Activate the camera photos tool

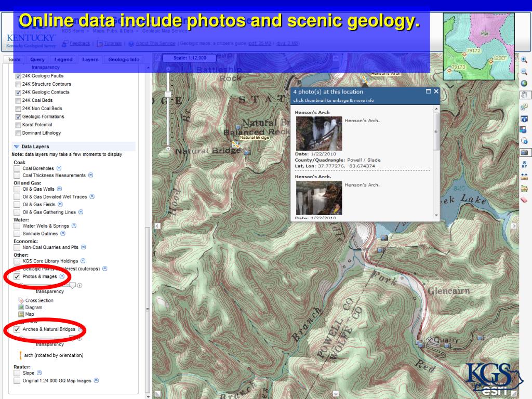(524, 153)
